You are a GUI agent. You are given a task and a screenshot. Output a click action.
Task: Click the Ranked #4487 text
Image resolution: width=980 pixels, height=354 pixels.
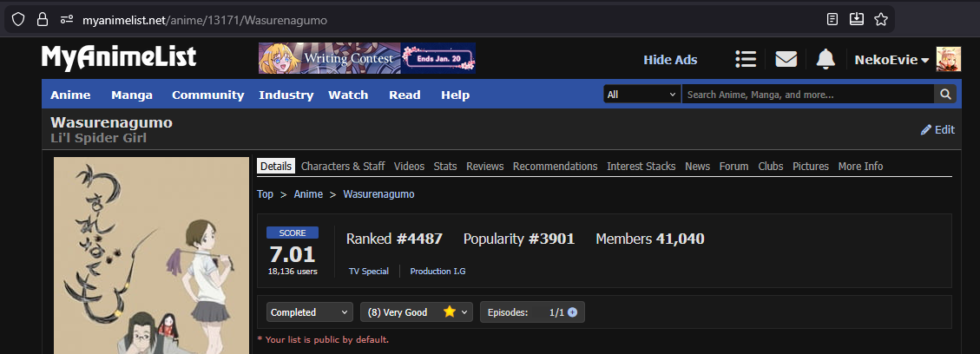pyautogui.click(x=394, y=239)
